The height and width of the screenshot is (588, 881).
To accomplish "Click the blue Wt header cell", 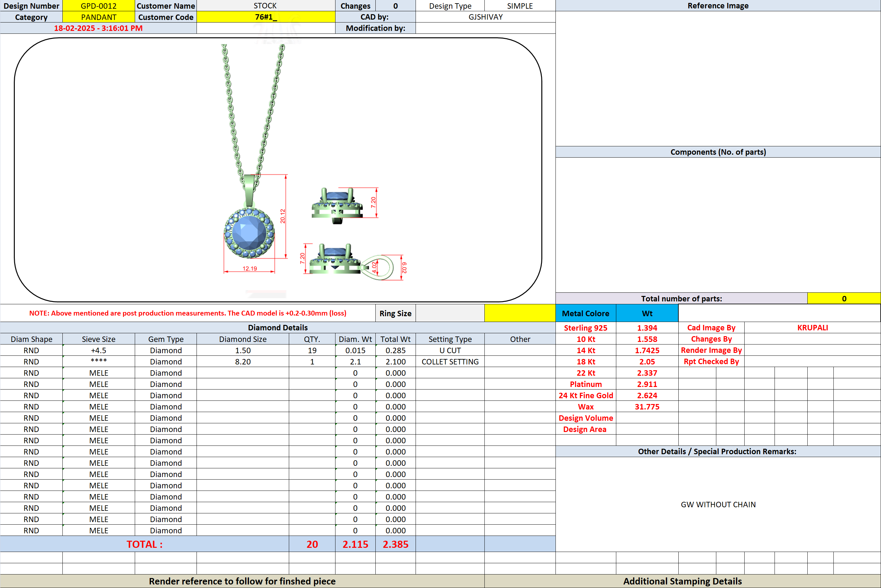I will coord(647,313).
